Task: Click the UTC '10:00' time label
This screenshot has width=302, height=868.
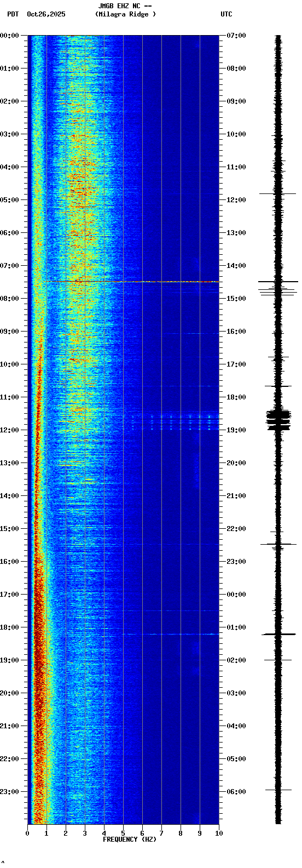Action: (x=236, y=134)
